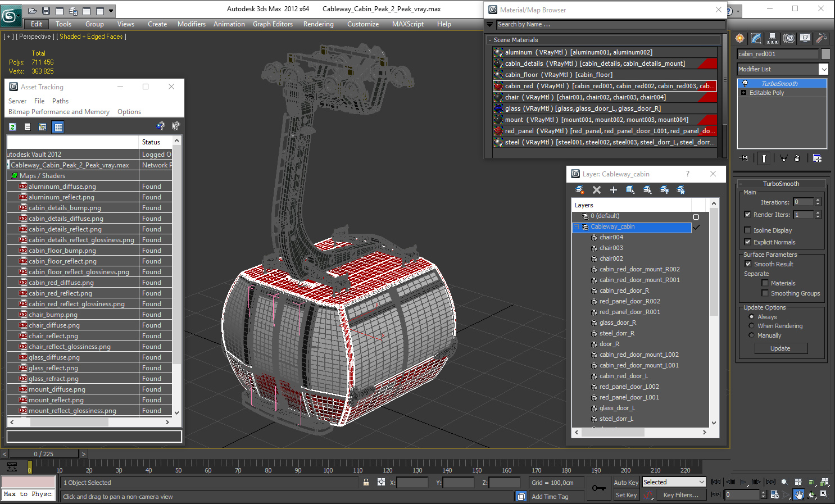This screenshot has width=835, height=504.
Task: Click the object color swatch beside cabin_red001
Action: [825, 54]
